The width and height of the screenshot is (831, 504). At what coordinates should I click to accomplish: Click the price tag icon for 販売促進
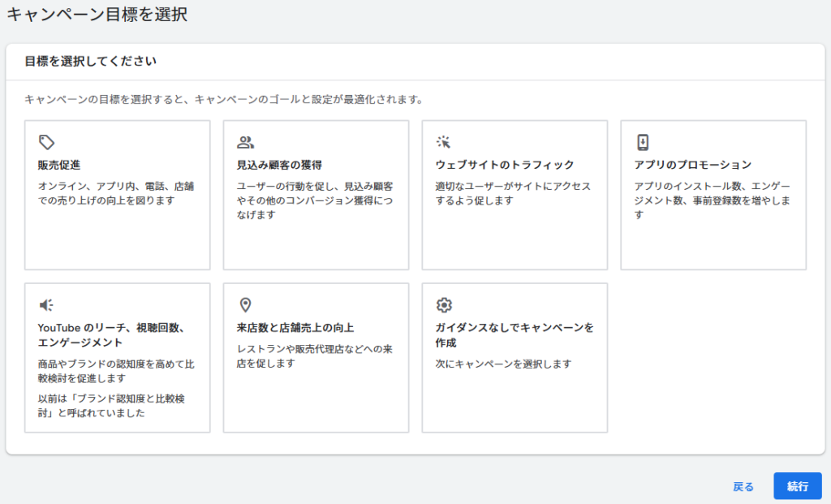click(x=47, y=143)
